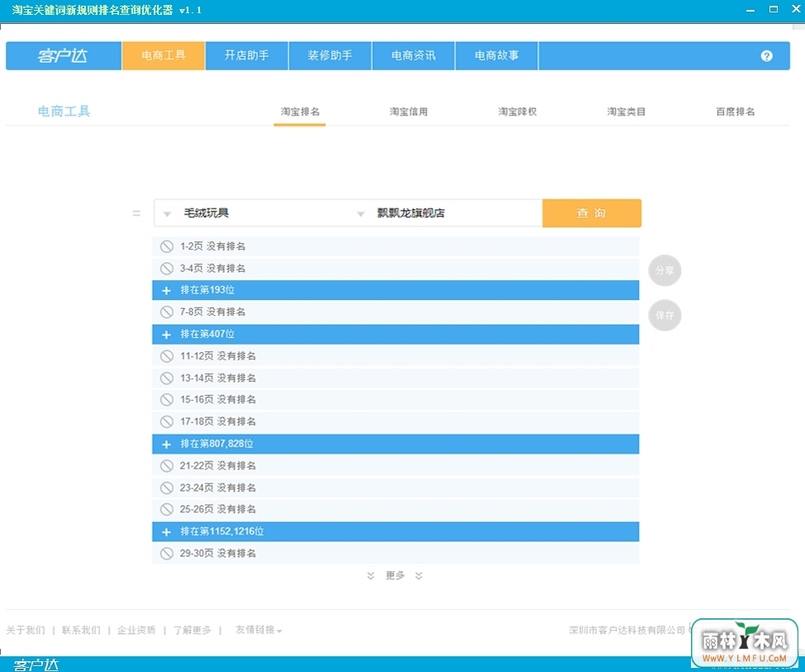Click the 3-4页 没有排名 text
The width and height of the screenshot is (805, 672).
click(x=212, y=269)
